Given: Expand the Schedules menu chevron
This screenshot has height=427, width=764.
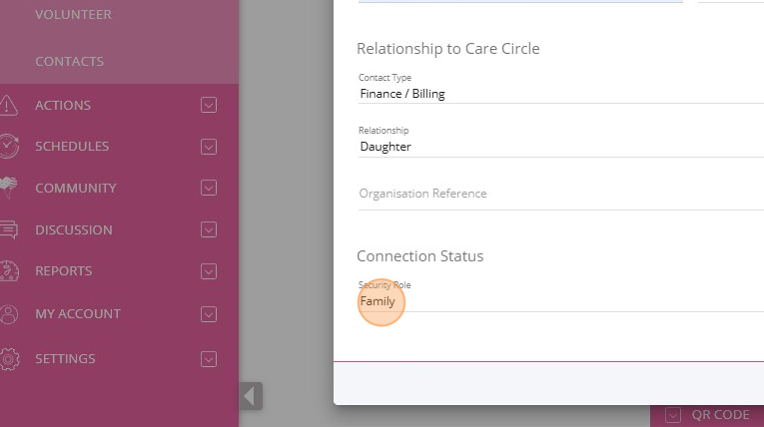Looking at the screenshot, I should pos(209,147).
